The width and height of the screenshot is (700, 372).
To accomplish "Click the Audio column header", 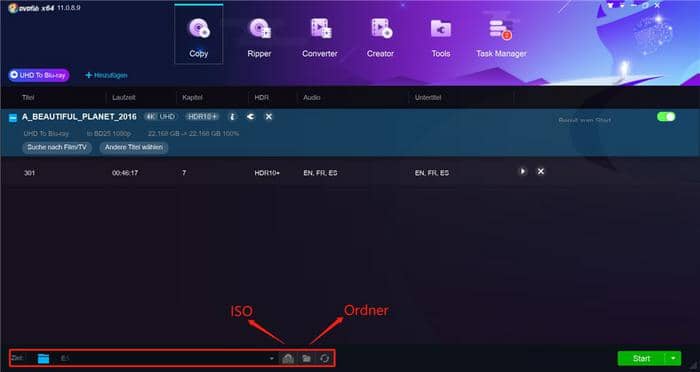I will 312,97.
